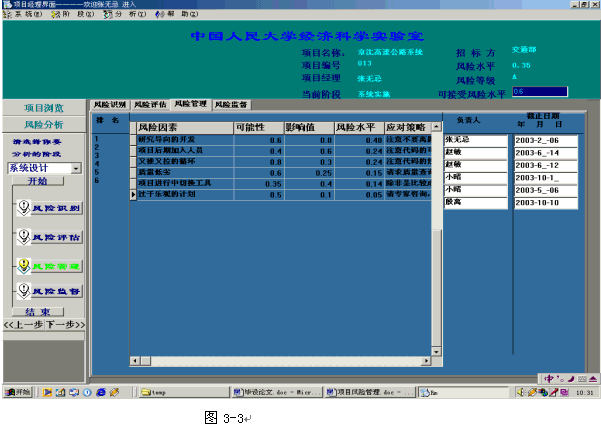Click the 殷离 responsible person field

click(x=476, y=203)
